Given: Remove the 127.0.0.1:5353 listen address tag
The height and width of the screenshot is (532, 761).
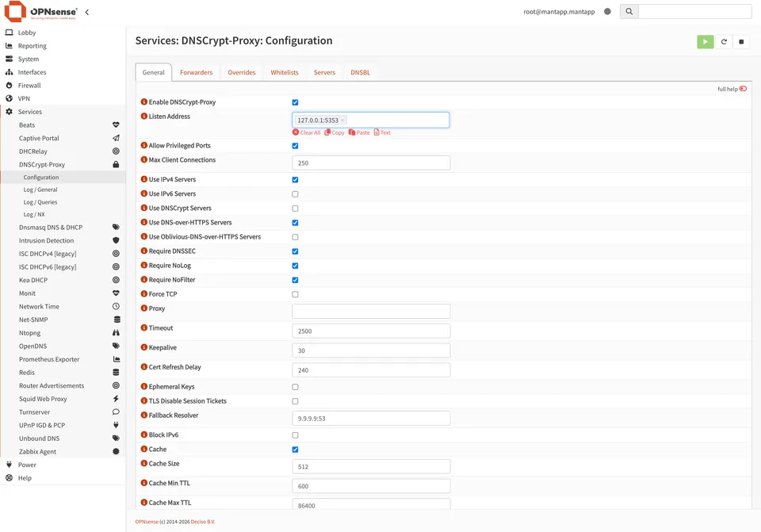Looking at the screenshot, I should (x=342, y=120).
